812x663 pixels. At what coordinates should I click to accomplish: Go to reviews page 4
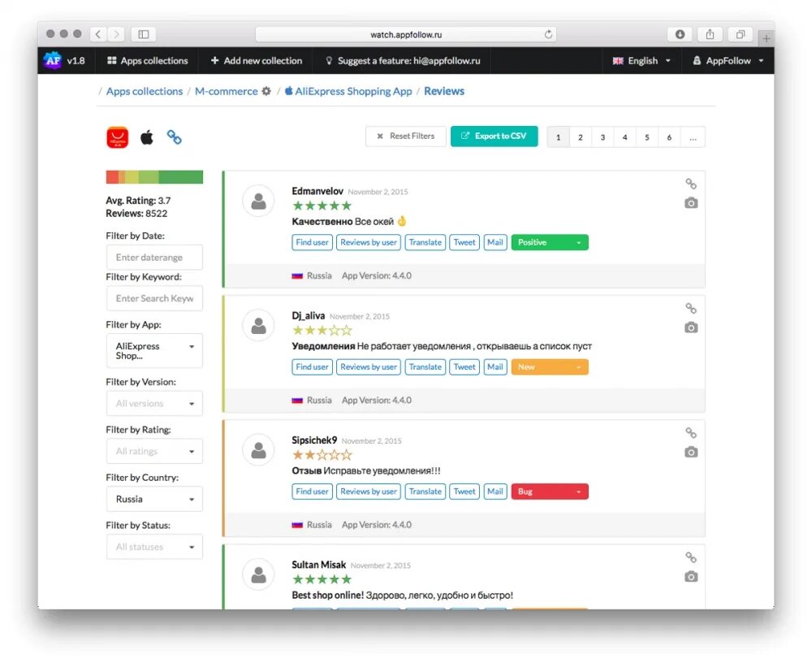[x=624, y=137]
